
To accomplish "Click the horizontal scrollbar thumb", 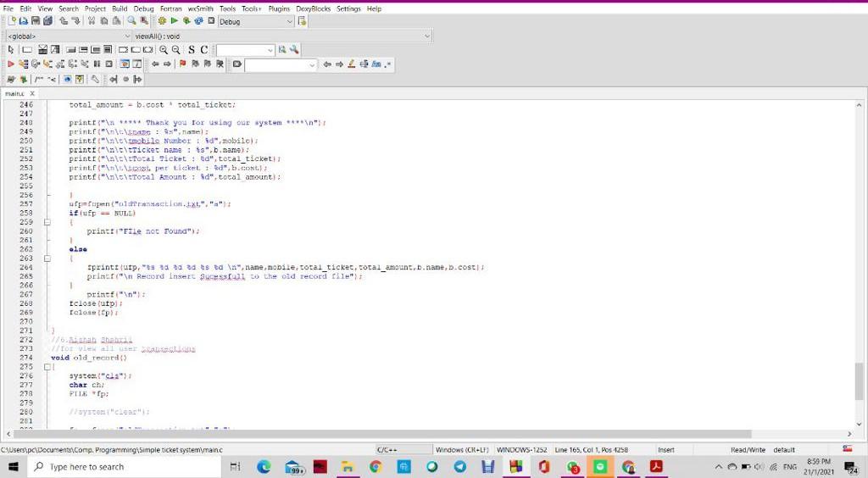I will (x=382, y=434).
